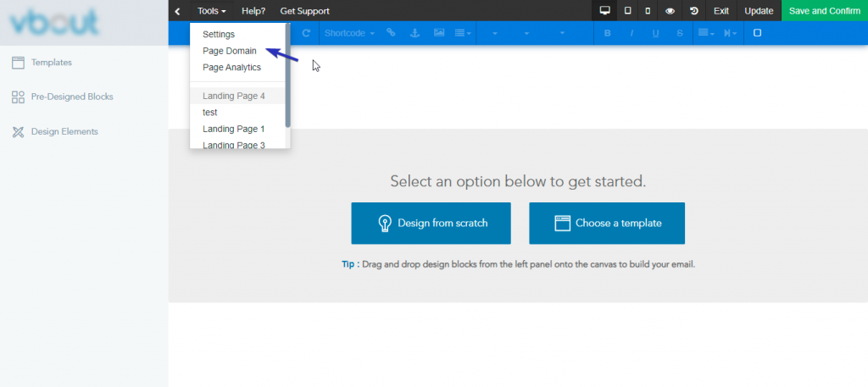Open the Tools dropdown menu
The height and width of the screenshot is (387, 868).
tap(211, 11)
